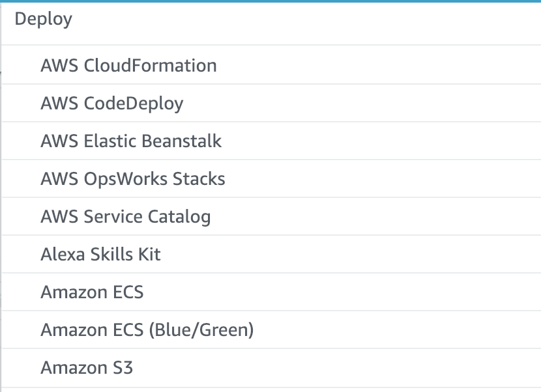The width and height of the screenshot is (541, 392).
Task: Select AWS CloudFormation from the Deploy list
Action: coord(128,65)
